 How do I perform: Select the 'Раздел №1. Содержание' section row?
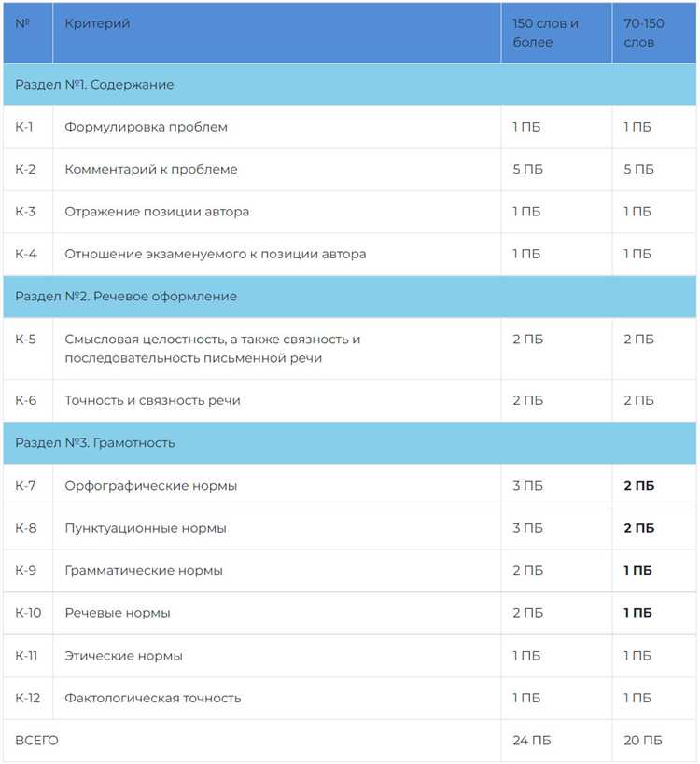tap(94, 85)
